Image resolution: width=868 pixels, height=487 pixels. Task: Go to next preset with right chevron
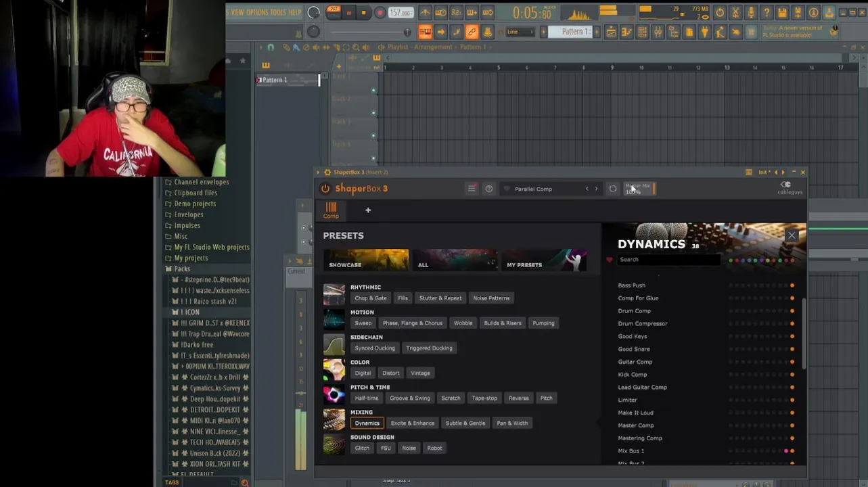596,189
